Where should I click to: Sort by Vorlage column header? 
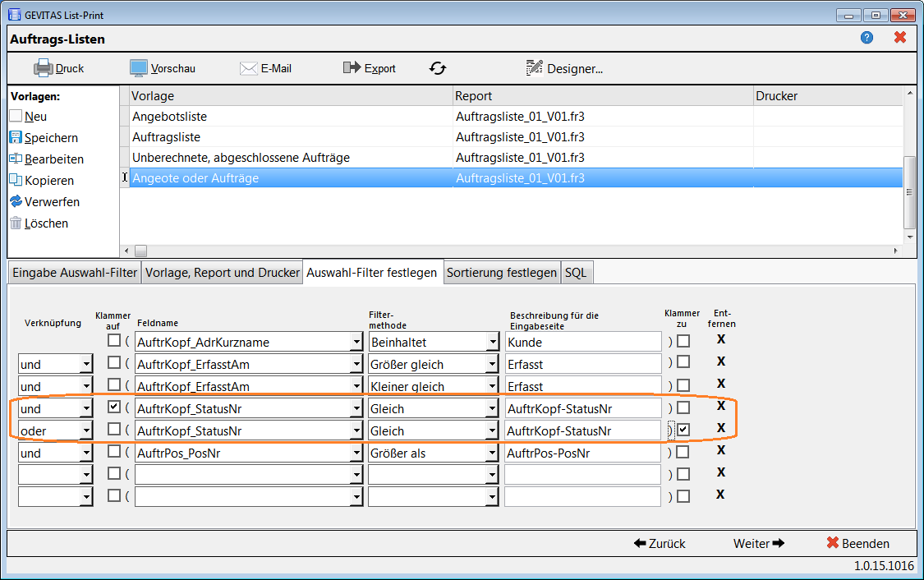coord(291,95)
